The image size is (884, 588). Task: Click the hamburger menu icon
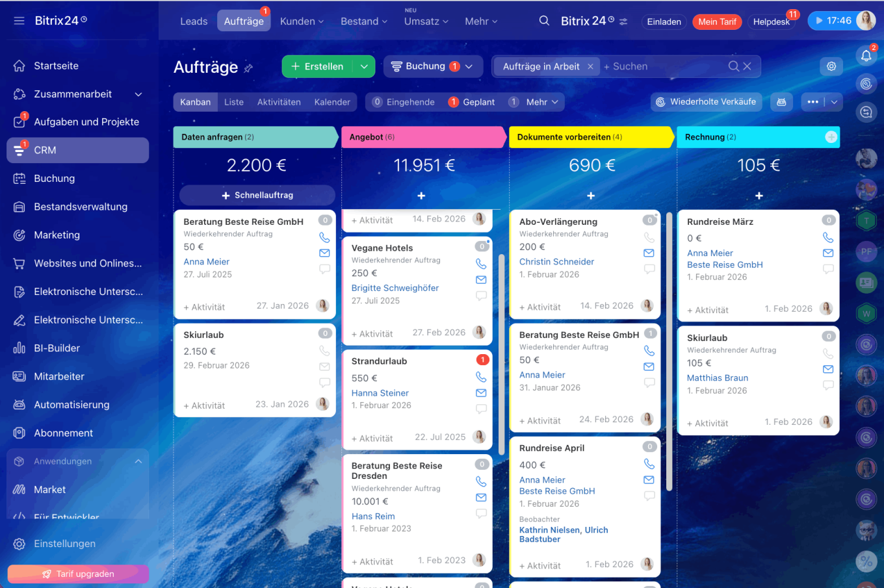(x=19, y=21)
